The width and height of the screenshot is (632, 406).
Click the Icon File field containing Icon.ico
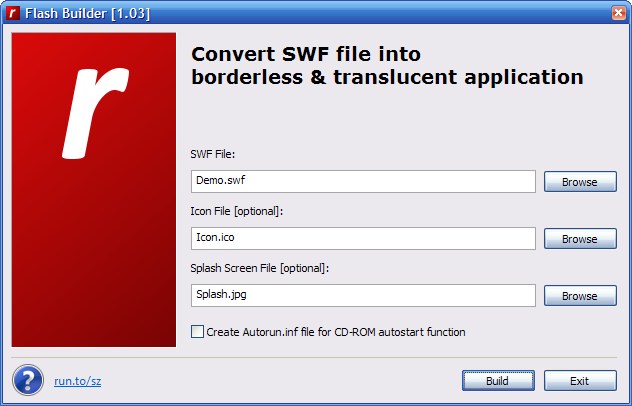point(363,238)
